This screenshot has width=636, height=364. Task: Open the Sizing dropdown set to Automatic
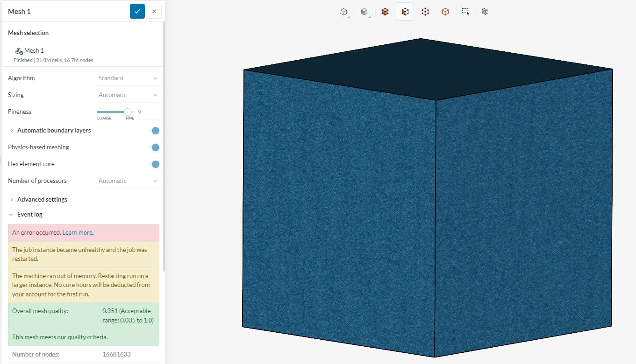coord(127,95)
